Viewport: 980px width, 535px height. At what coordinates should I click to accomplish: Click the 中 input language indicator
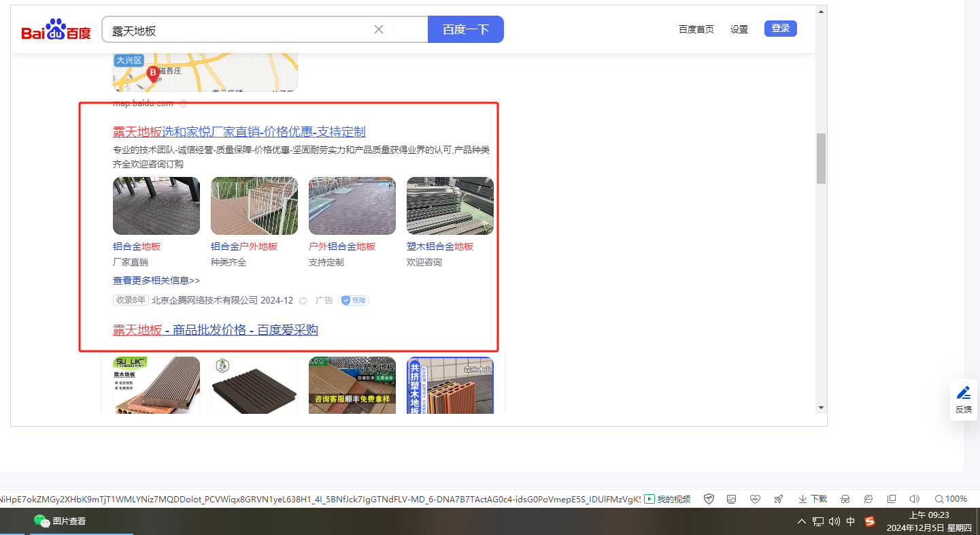click(851, 522)
